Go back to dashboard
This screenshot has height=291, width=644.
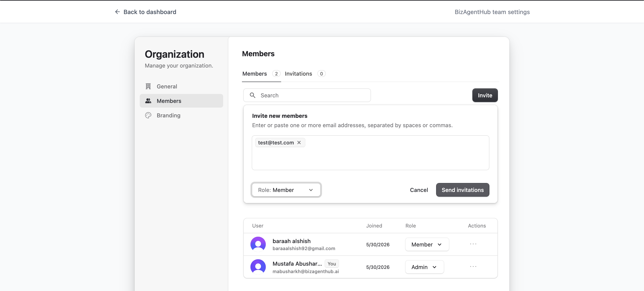[145, 12]
